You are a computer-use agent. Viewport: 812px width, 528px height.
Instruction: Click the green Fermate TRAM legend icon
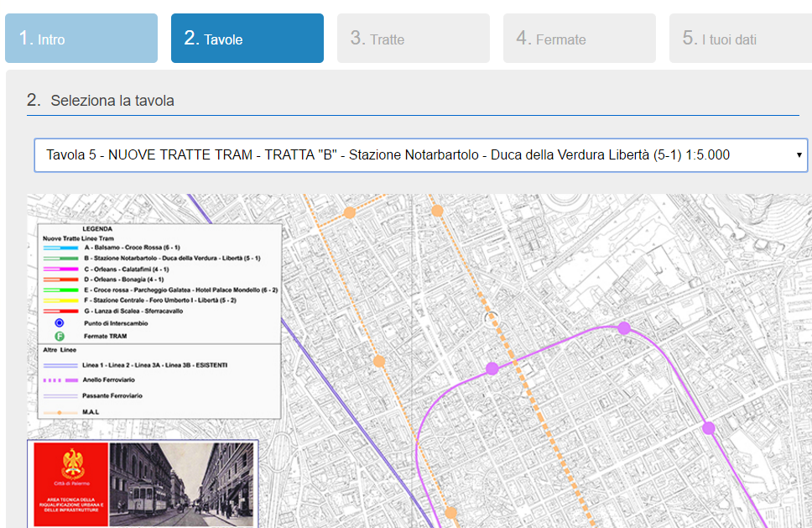click(x=60, y=336)
